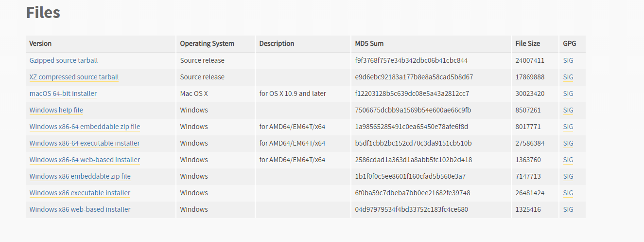The image size is (644, 242).
Task: Select Windows x86-64 web-based installer link
Action: [x=85, y=160]
